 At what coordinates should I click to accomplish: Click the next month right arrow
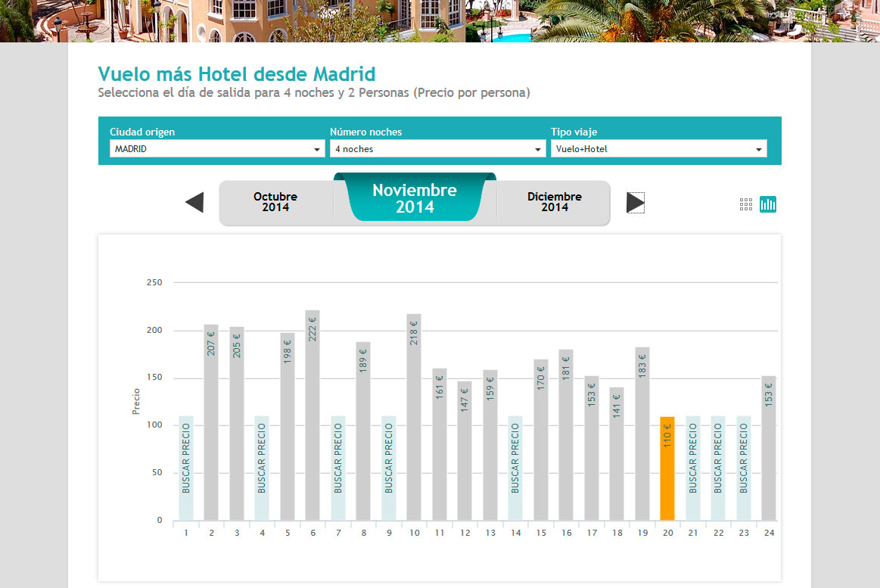636,203
